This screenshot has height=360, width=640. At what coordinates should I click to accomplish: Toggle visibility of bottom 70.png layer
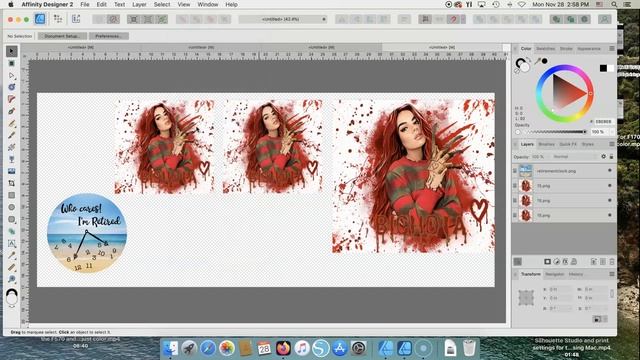[x=610, y=215]
